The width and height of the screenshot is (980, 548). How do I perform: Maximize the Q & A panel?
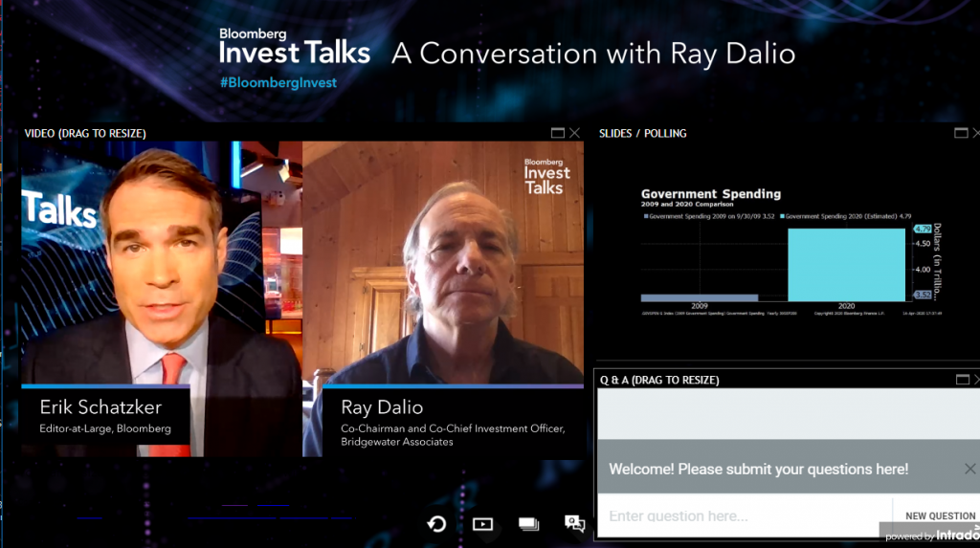[963, 380]
